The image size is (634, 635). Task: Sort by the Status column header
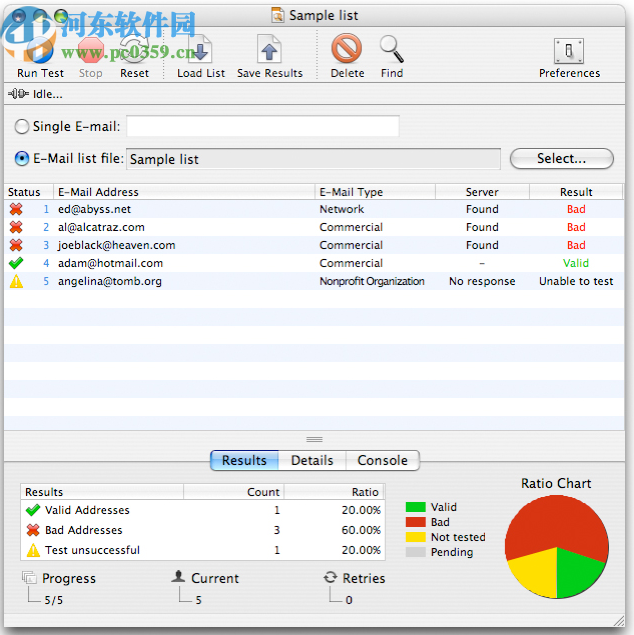[x=28, y=192]
